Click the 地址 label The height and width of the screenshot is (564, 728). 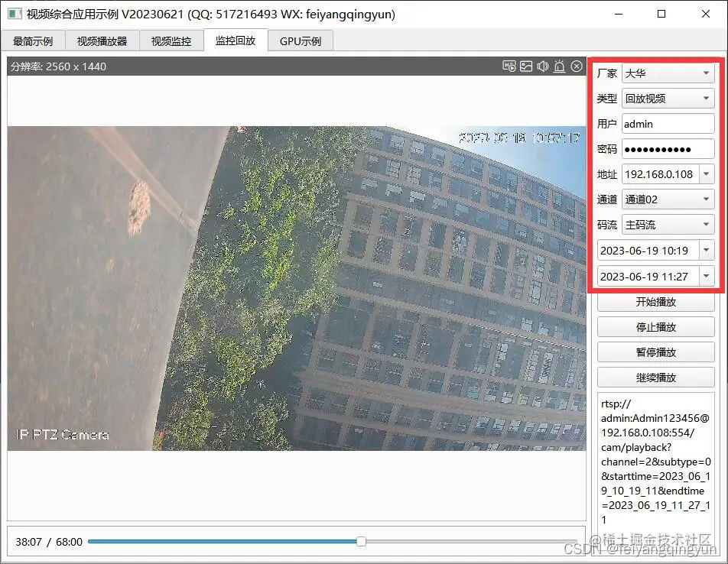click(607, 174)
